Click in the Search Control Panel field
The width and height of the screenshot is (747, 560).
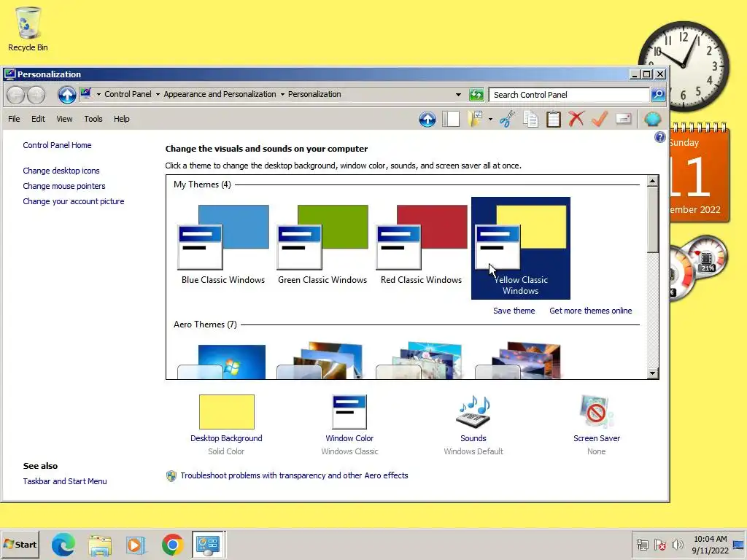tap(570, 95)
